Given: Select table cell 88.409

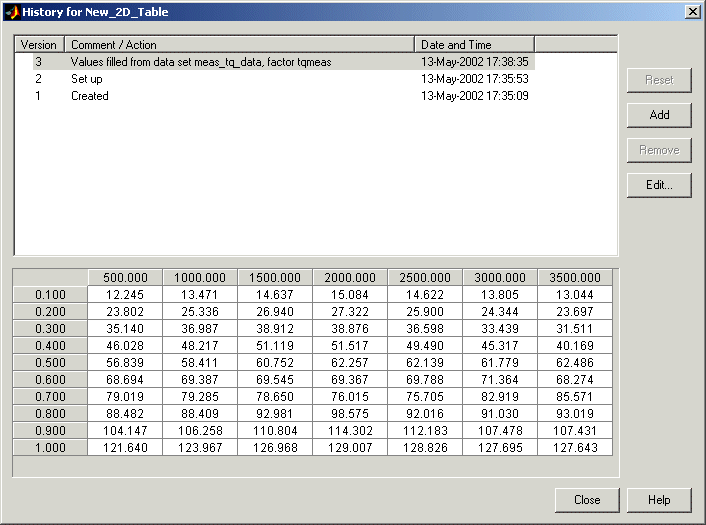Looking at the screenshot, I should coord(200,413).
